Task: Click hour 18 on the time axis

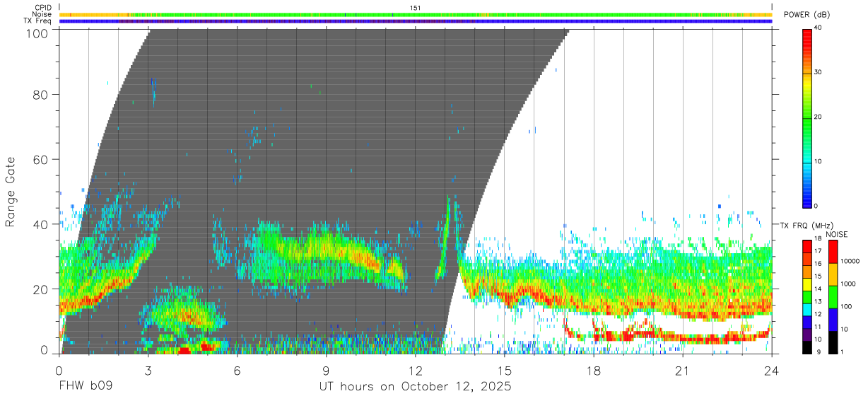Action: (594, 371)
